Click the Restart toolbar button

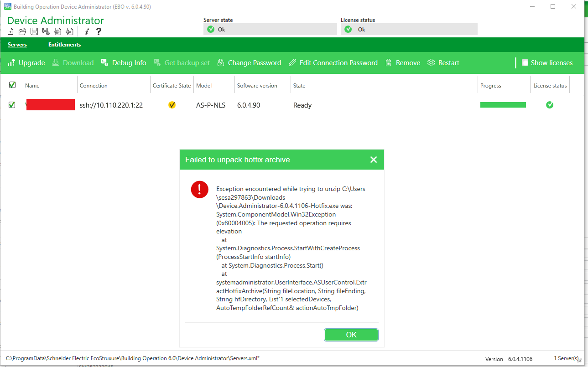pyautogui.click(x=443, y=63)
